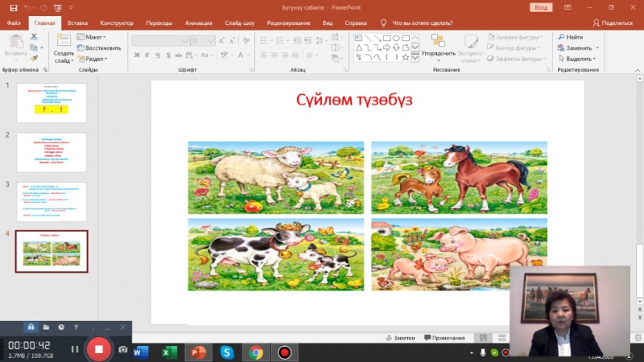Pause the screen recording
This screenshot has height=362, width=644.
point(75,349)
